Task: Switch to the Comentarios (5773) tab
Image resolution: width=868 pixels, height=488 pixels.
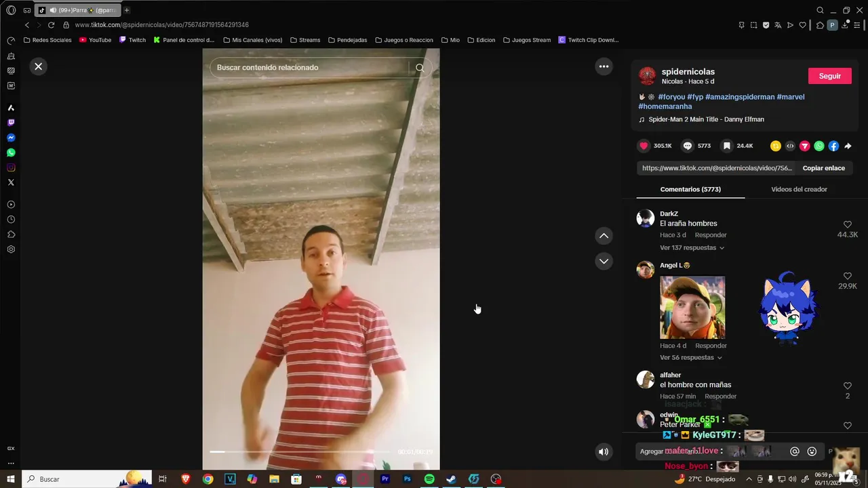Action: (x=690, y=189)
